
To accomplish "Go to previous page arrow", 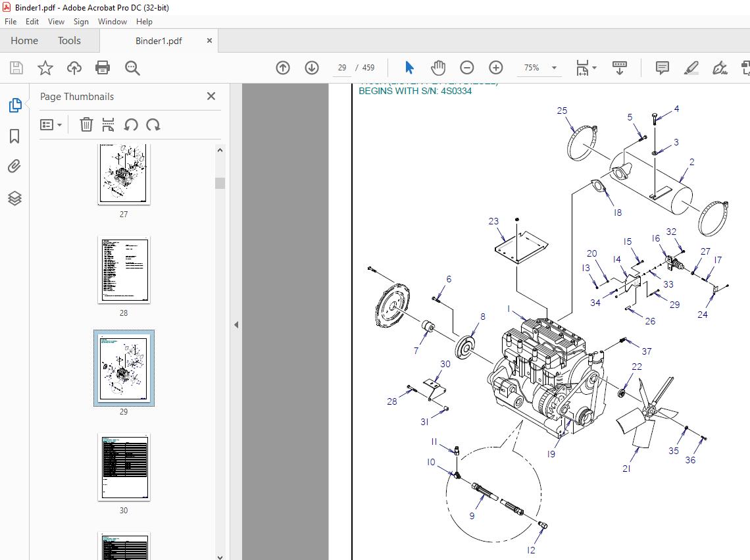I will [283, 68].
